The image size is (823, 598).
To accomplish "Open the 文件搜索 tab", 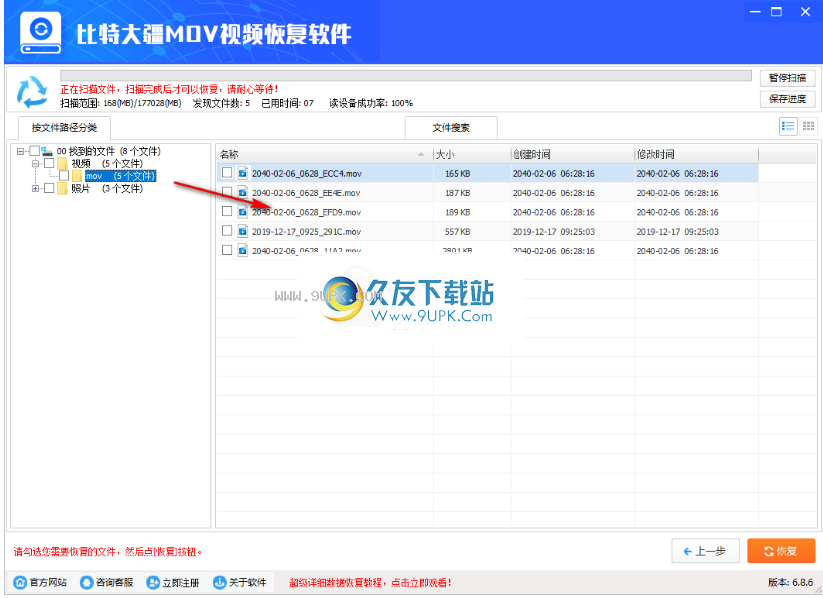I will [451, 128].
